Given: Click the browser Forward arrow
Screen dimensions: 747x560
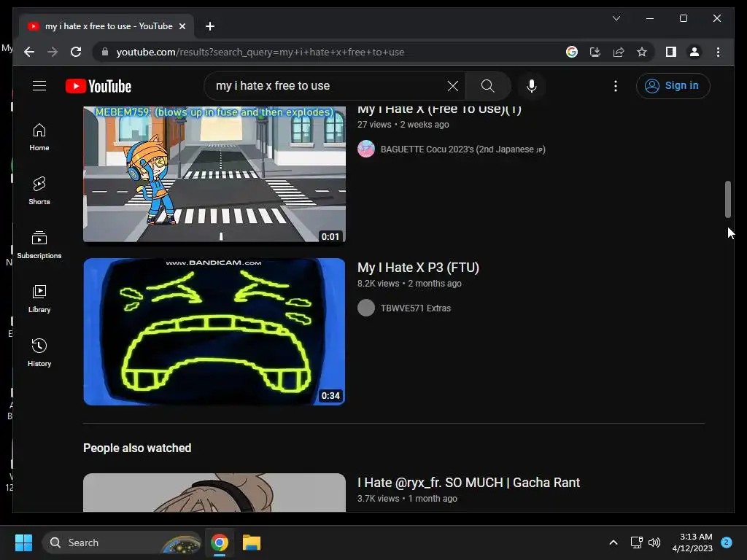Looking at the screenshot, I should [53, 52].
